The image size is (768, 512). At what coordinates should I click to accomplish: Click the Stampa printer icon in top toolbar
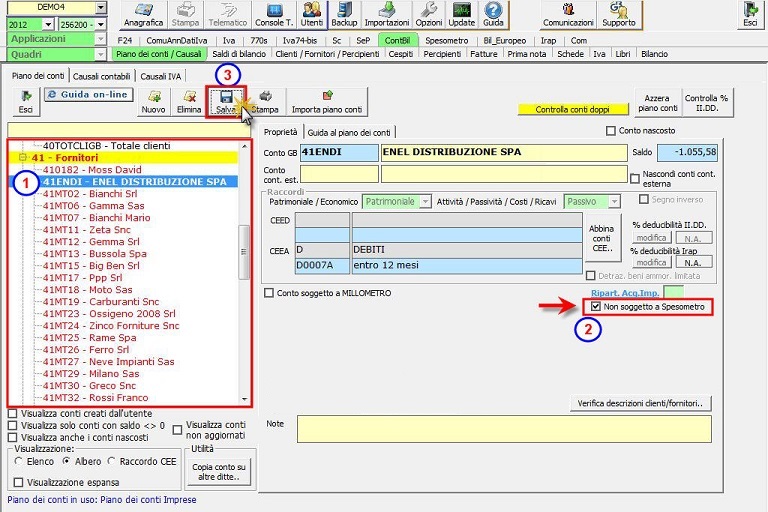[x=185, y=15]
